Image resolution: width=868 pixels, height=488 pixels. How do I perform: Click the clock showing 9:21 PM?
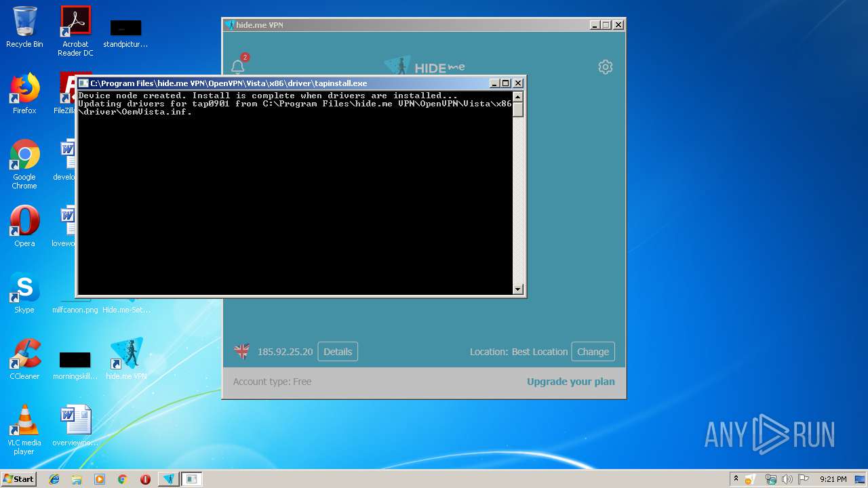[833, 479]
